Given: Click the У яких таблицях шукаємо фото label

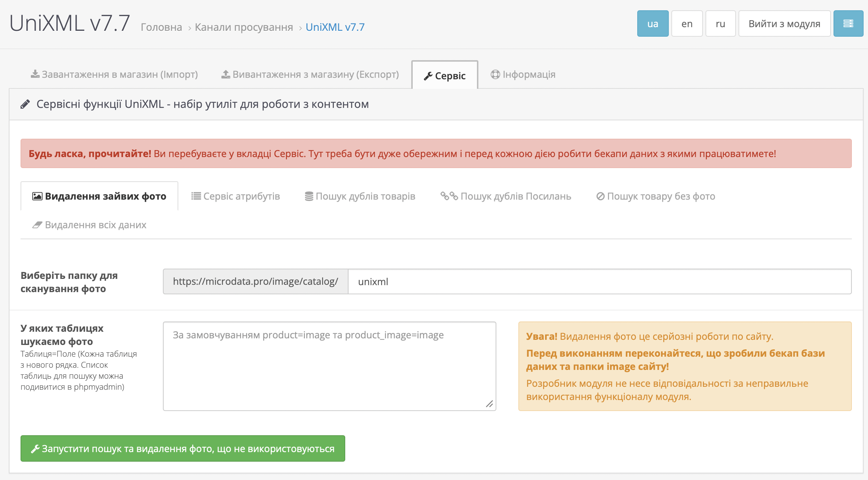Looking at the screenshot, I should coord(62,335).
